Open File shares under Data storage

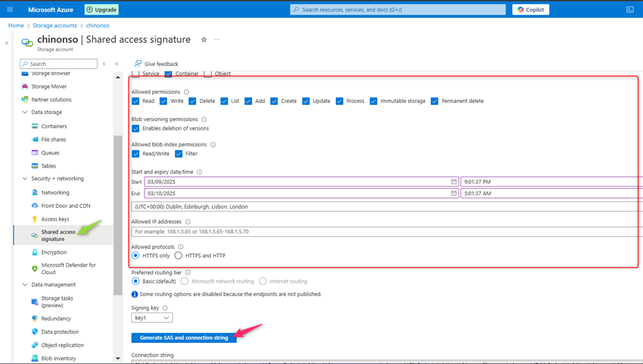coord(53,139)
